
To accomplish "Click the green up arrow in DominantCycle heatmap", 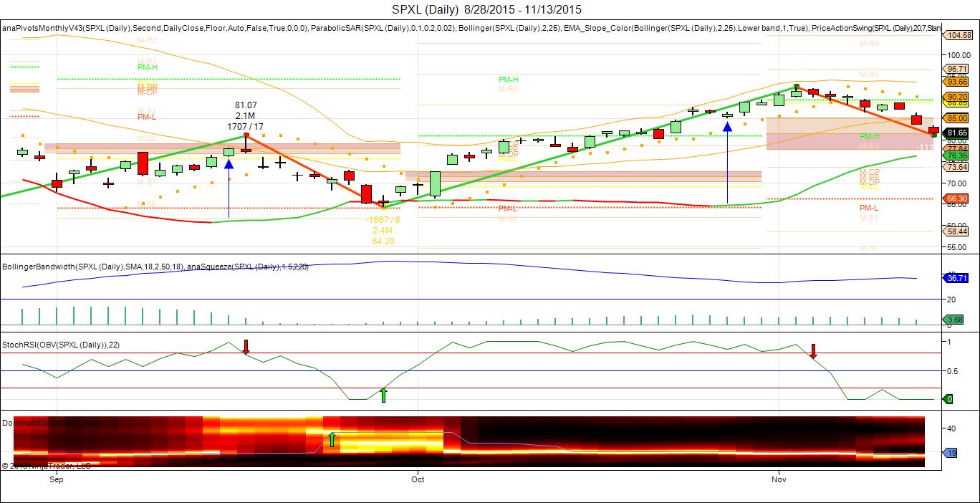I will click(332, 439).
